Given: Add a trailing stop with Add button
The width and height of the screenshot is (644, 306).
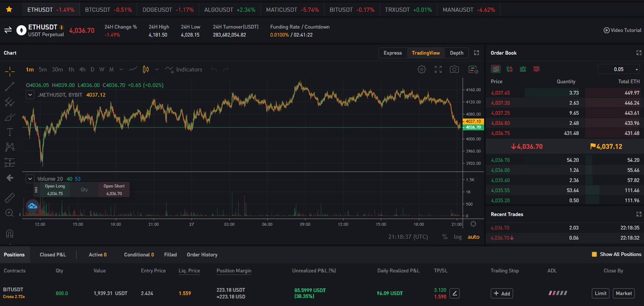Looking at the screenshot, I should point(502,293).
